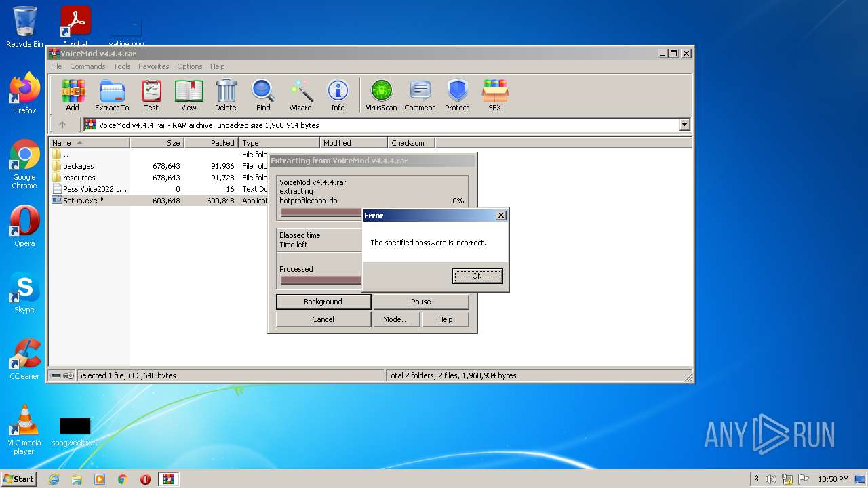Select the packages folder row

click(159, 166)
